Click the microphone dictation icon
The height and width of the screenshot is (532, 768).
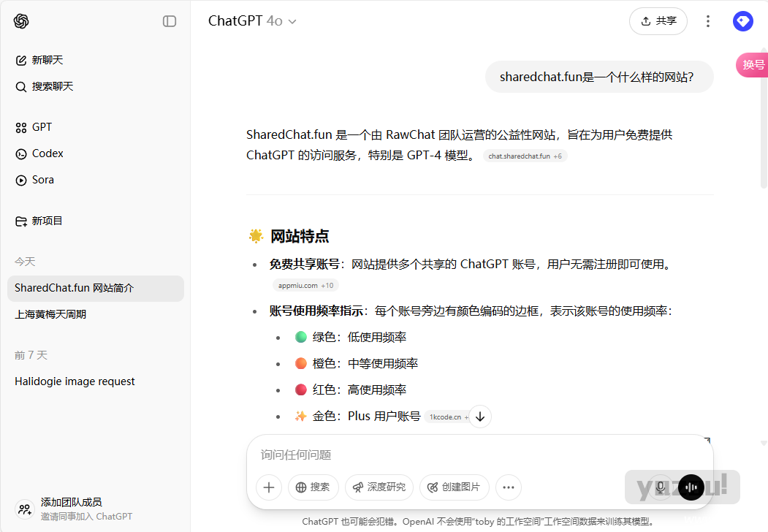coord(661,487)
